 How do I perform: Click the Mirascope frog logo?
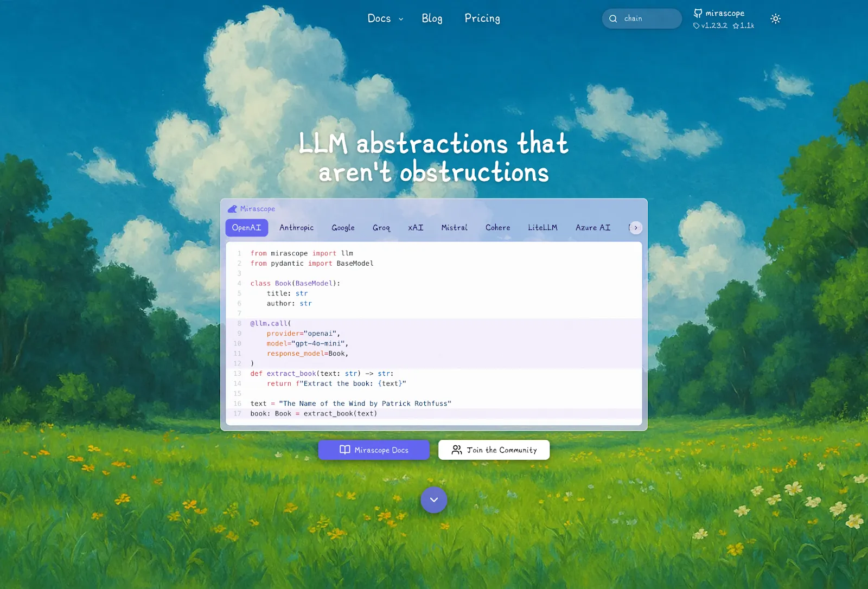pyautogui.click(x=233, y=208)
